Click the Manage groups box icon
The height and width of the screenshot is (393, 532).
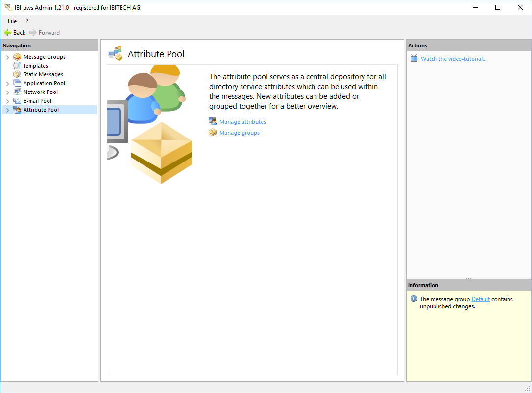coord(213,133)
